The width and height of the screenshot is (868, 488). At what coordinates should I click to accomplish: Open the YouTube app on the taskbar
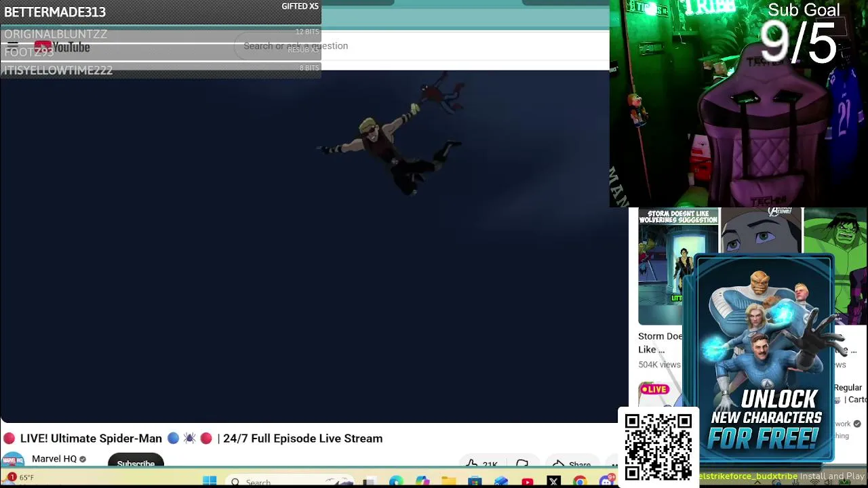tap(528, 481)
